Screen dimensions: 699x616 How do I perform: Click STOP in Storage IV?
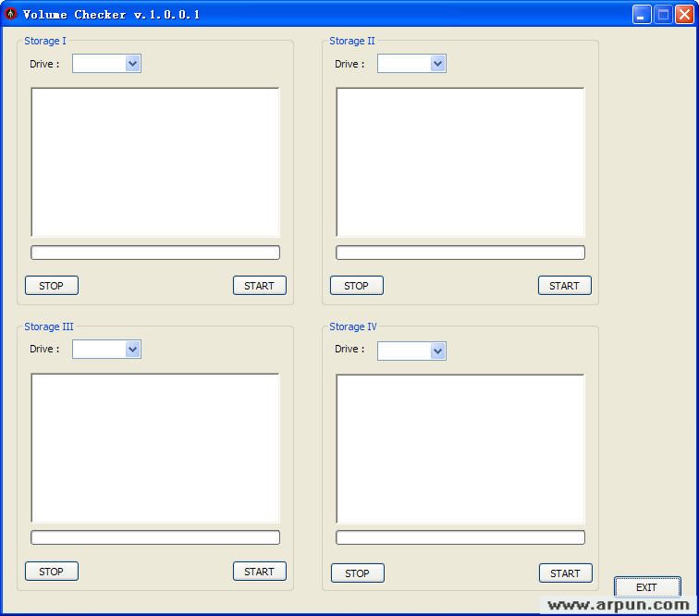(358, 573)
